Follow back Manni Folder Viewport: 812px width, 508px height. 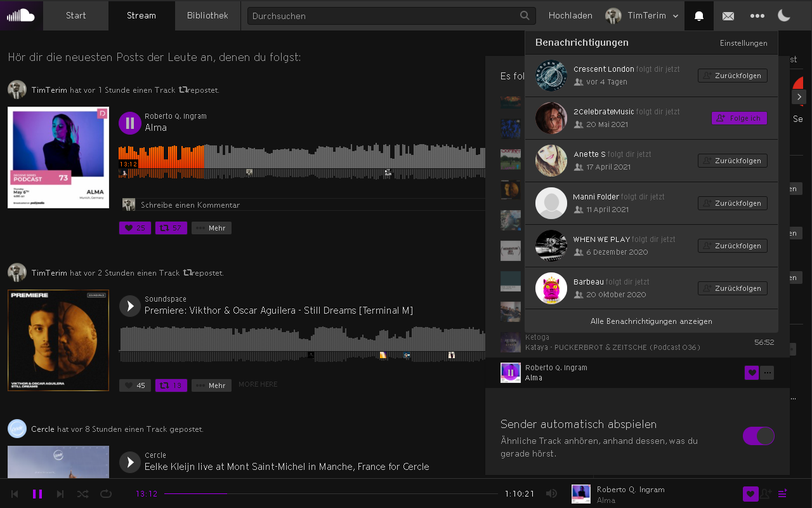(x=733, y=203)
